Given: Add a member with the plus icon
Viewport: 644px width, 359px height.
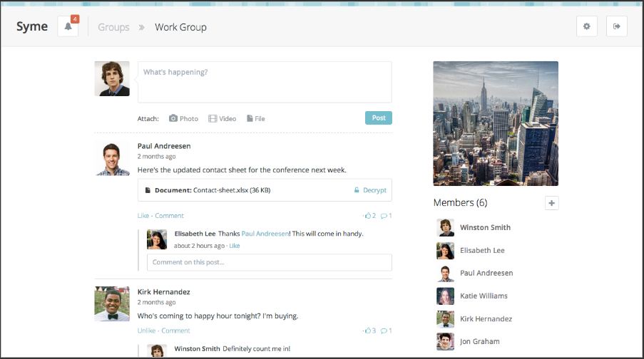Looking at the screenshot, I should click(551, 203).
